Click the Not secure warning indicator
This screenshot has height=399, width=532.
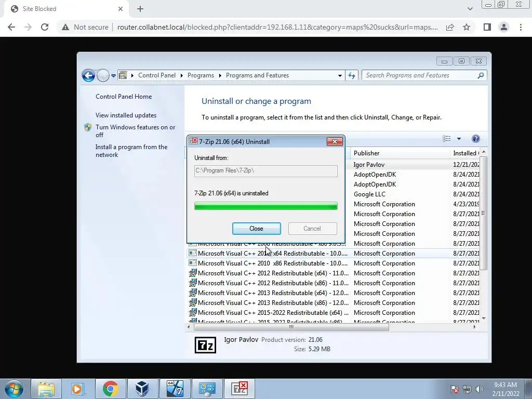click(85, 27)
